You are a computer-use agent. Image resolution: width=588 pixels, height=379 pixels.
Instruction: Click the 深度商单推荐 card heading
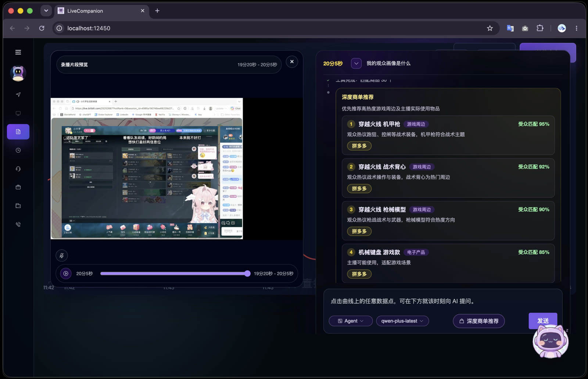358,97
